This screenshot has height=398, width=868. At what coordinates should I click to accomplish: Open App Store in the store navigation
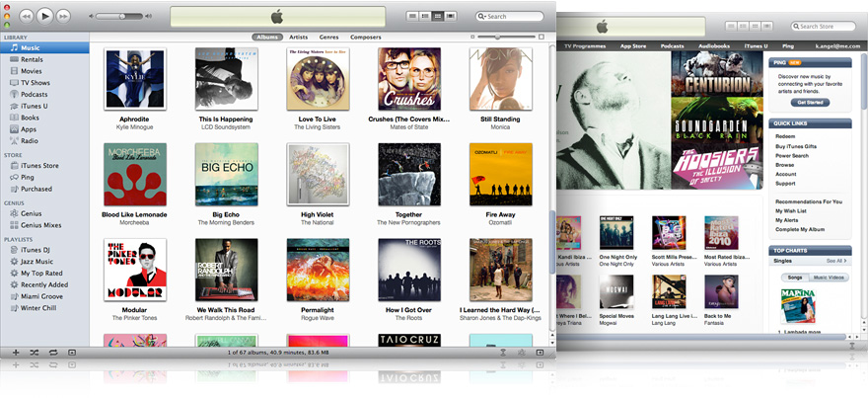(x=633, y=46)
